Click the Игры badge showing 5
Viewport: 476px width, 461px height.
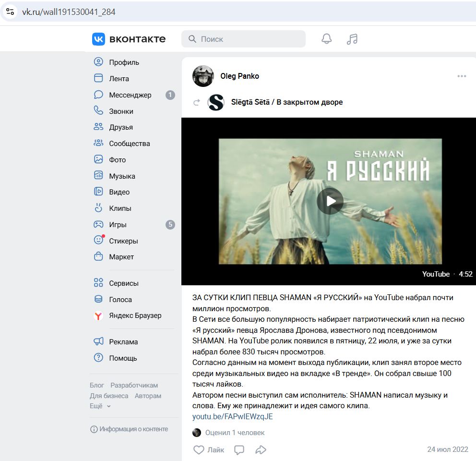pyautogui.click(x=170, y=225)
